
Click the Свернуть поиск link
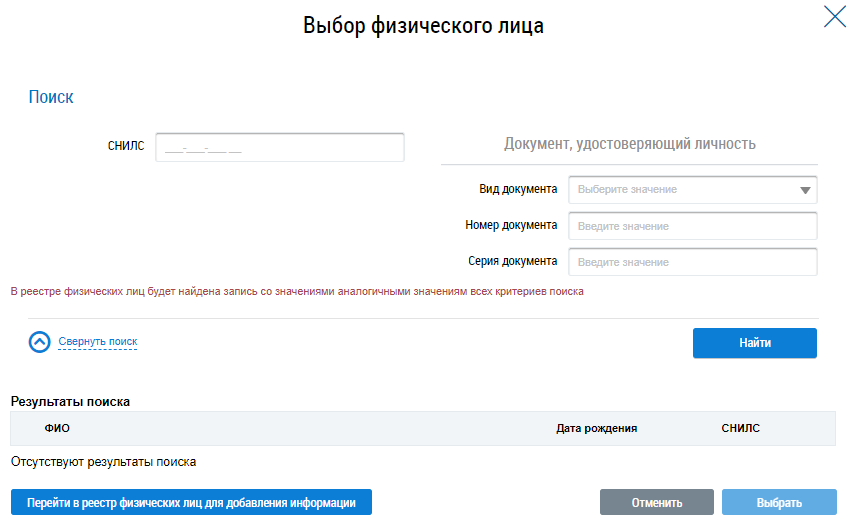coord(98,342)
